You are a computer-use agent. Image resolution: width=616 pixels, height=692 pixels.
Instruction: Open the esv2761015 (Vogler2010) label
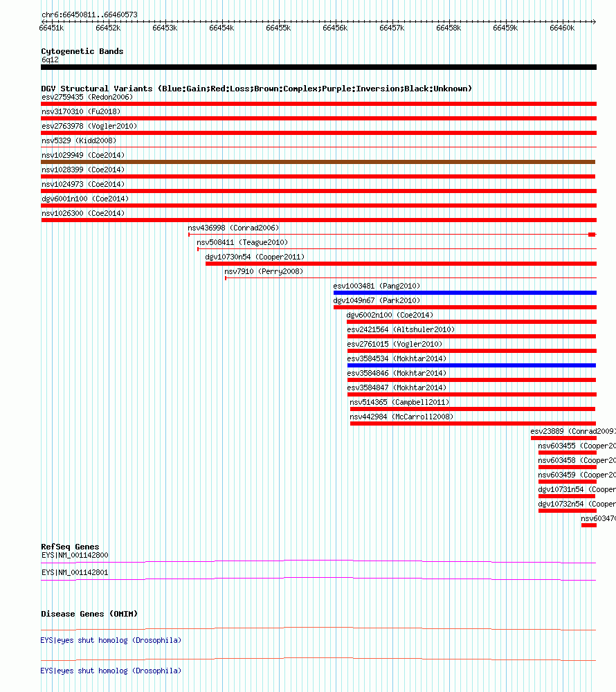coord(395,345)
